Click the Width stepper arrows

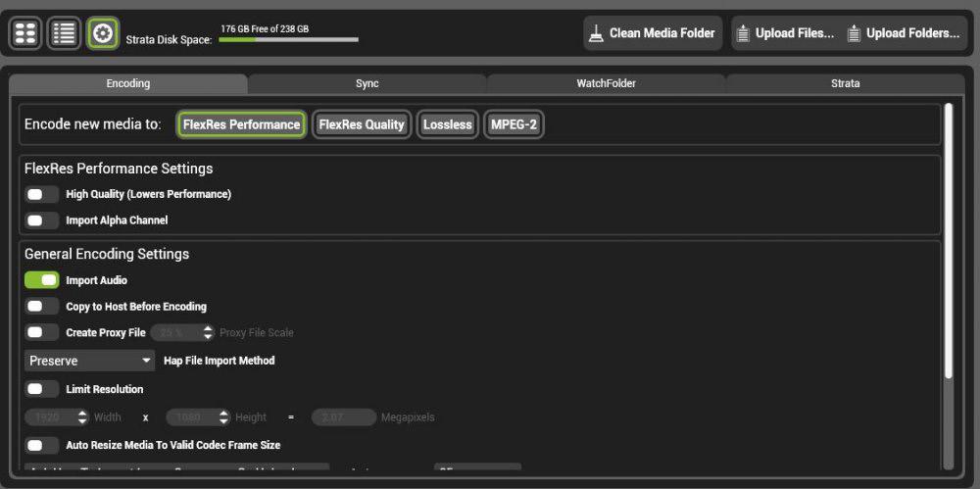point(82,417)
